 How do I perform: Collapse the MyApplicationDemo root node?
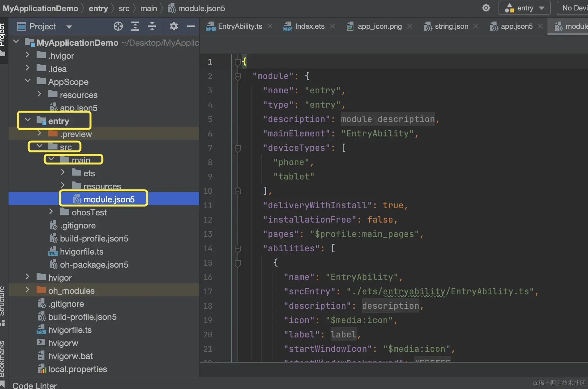point(16,42)
